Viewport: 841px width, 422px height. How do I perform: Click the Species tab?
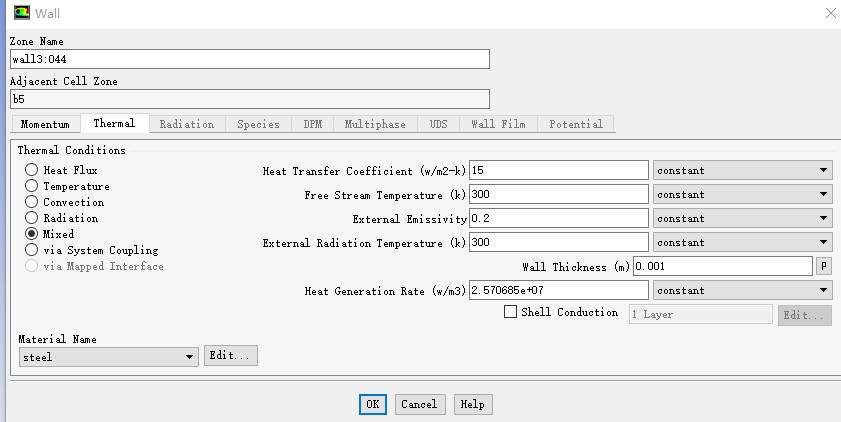click(x=258, y=124)
